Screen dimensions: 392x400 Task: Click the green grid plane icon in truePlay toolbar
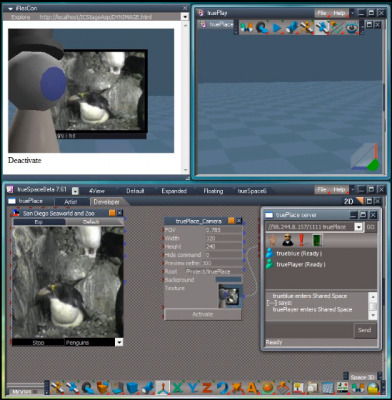pyautogui.click(x=336, y=28)
